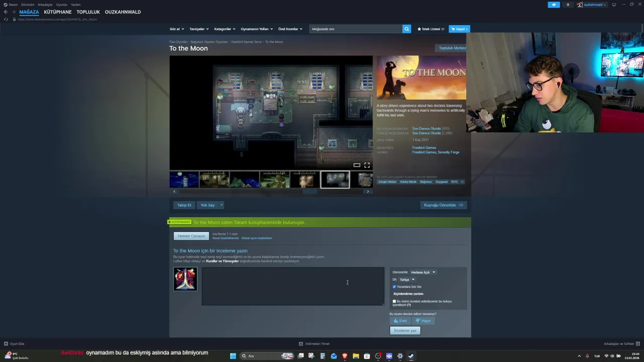
Task: Click the Zengin Hikâye tag
Action: pos(387,182)
